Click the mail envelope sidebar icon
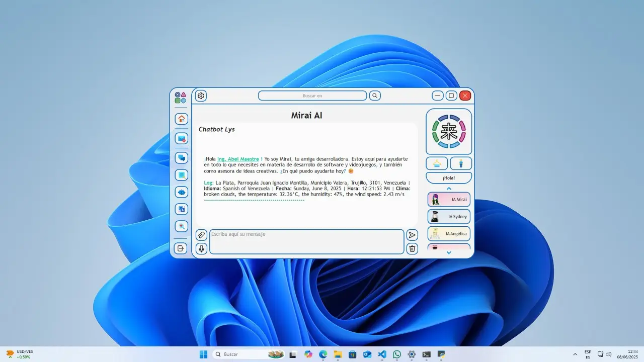The height and width of the screenshot is (362, 644). pyautogui.click(x=181, y=138)
